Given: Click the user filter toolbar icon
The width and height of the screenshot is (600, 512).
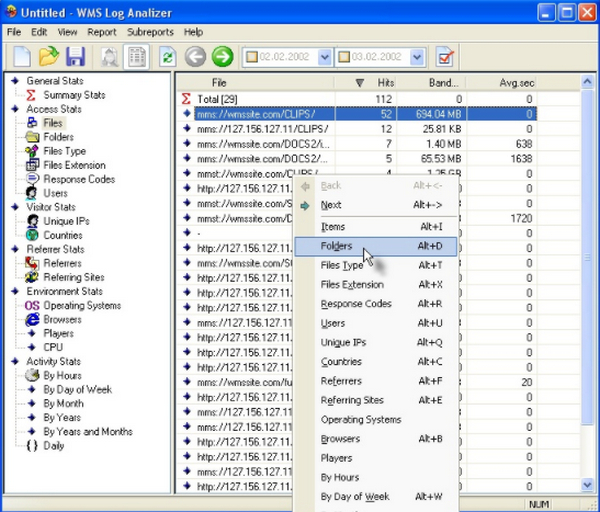Looking at the screenshot, I should (109, 57).
